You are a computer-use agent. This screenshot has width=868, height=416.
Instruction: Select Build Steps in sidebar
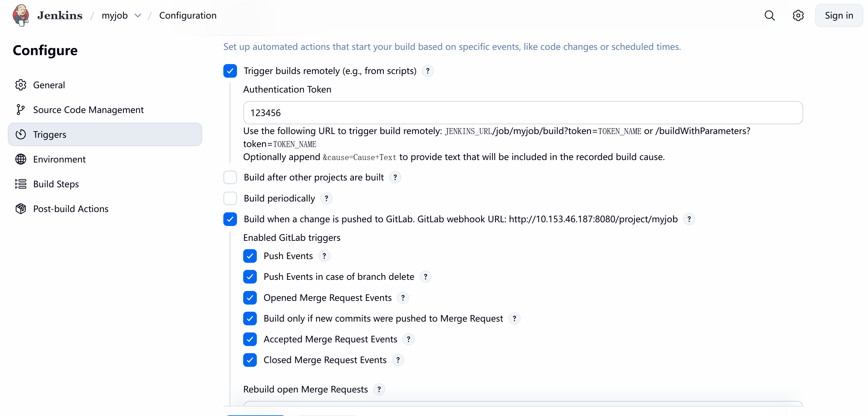point(56,184)
